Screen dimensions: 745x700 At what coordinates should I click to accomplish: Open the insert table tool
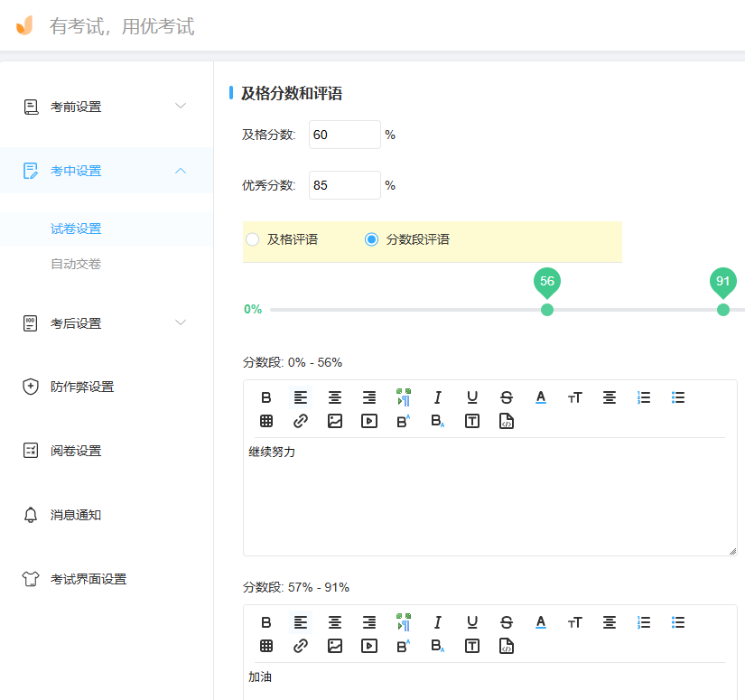pyautogui.click(x=265, y=420)
